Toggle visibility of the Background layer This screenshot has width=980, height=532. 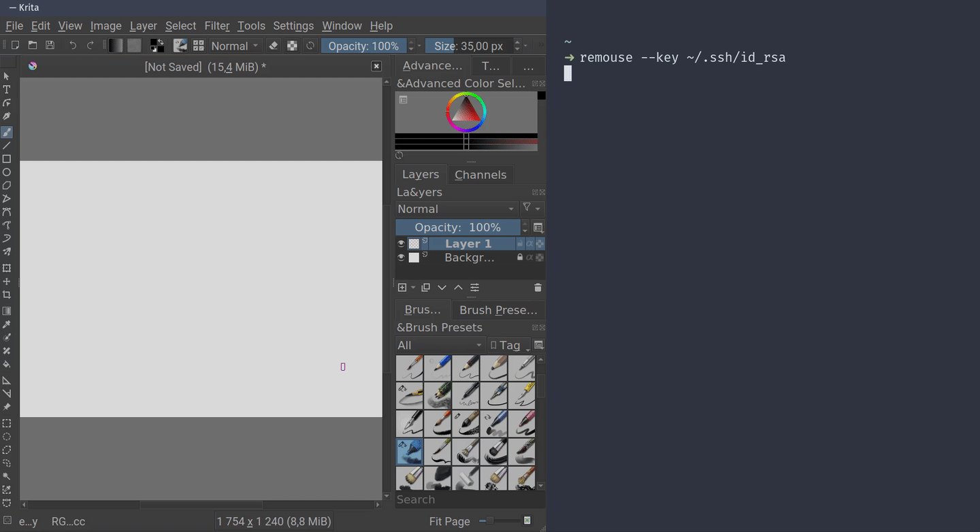401,258
